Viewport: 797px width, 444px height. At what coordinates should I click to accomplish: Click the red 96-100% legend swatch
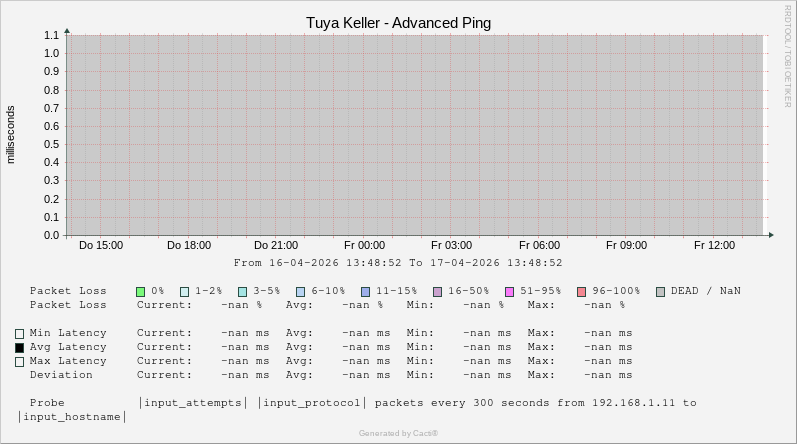click(581, 292)
